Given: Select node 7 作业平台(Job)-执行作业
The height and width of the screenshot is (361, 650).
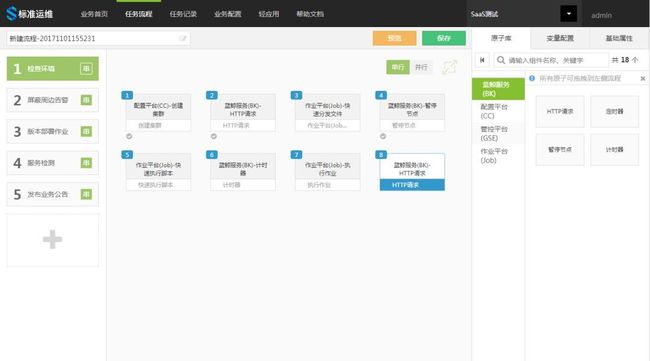Looking at the screenshot, I should [327, 172].
